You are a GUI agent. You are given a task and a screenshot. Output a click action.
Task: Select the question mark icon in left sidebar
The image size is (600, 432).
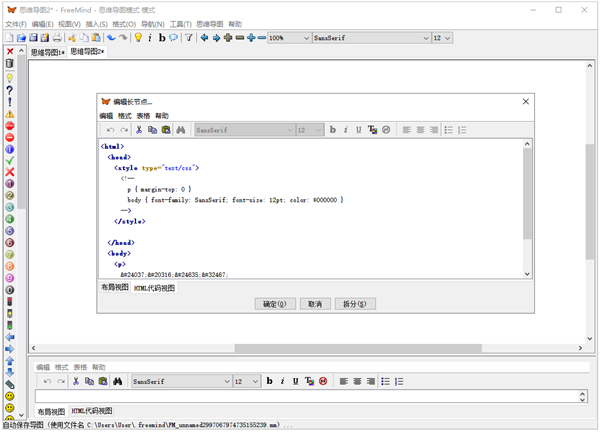tap(9, 90)
